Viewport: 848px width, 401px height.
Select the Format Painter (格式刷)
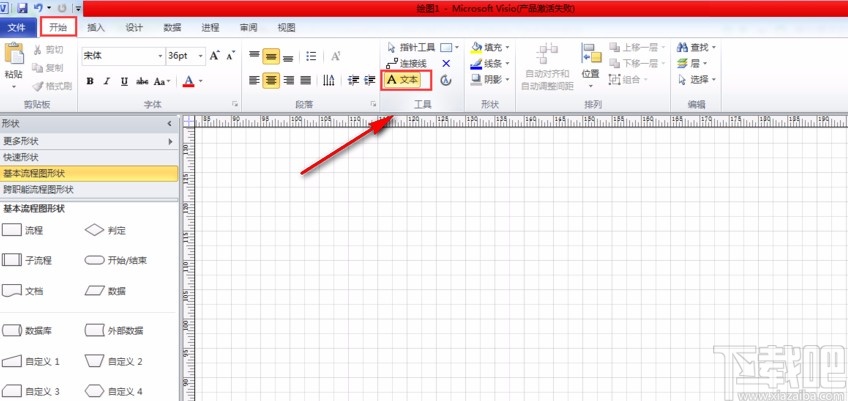[x=52, y=86]
